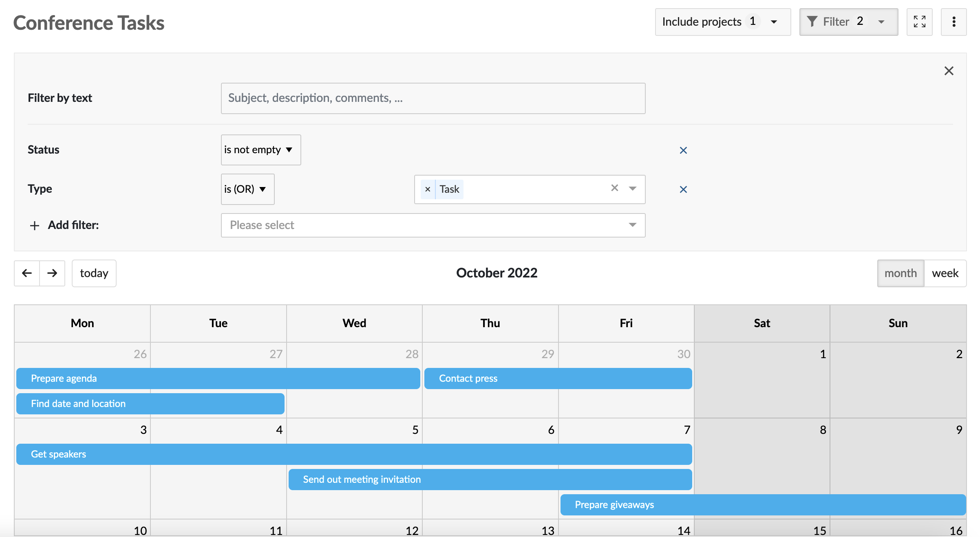
Task: Click the add filter plus icon
Action: click(x=34, y=225)
